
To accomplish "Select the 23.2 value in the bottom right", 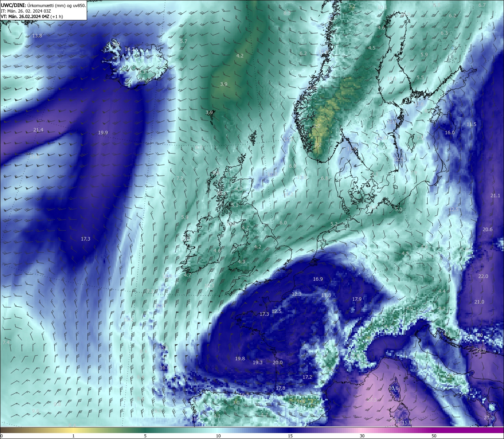I will [x=489, y=418].
